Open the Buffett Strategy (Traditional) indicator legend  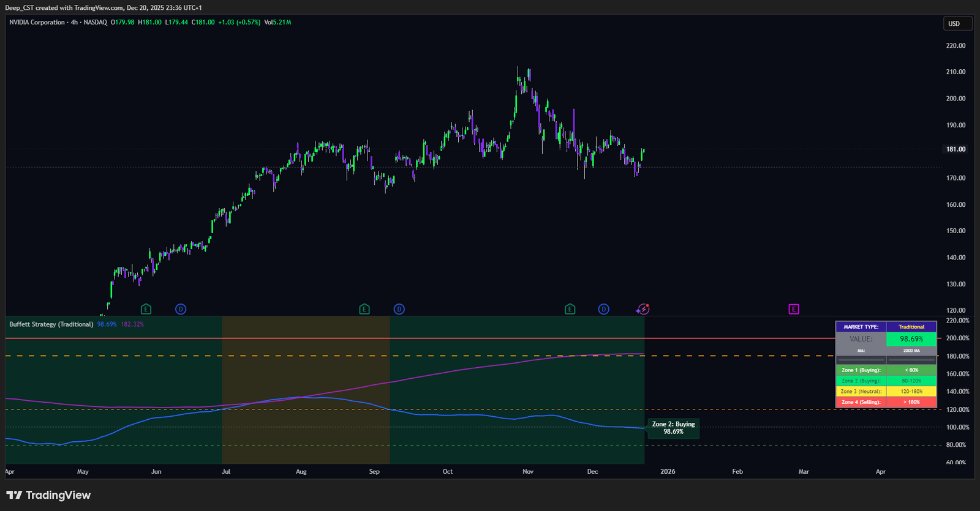point(51,324)
